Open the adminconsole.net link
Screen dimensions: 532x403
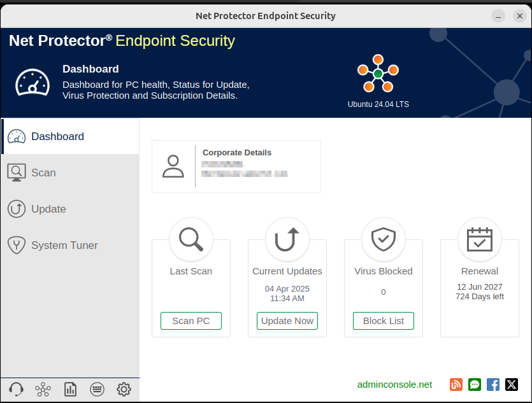(394, 385)
